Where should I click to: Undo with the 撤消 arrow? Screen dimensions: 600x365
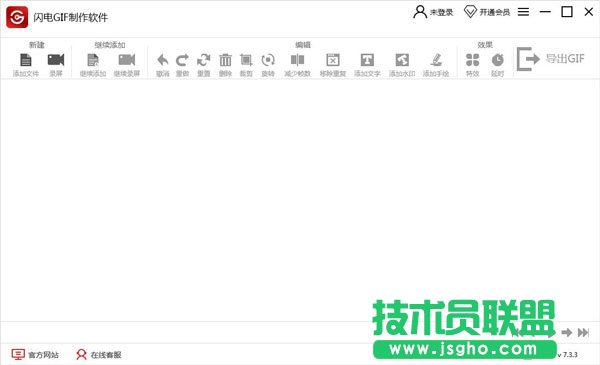(163, 60)
